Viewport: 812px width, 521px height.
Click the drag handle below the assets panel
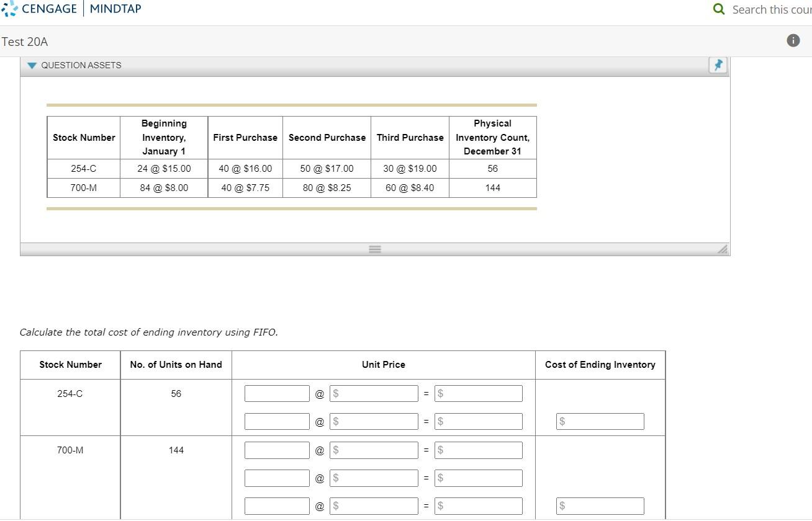[374, 249]
